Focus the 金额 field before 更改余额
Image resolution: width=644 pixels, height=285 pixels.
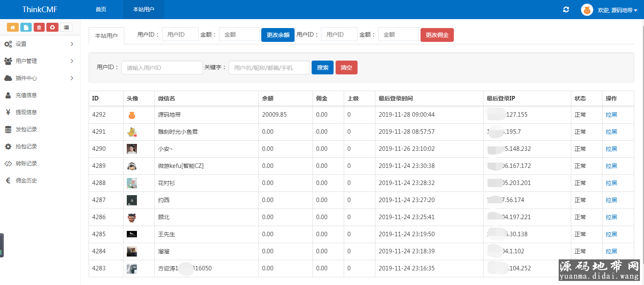coord(239,35)
